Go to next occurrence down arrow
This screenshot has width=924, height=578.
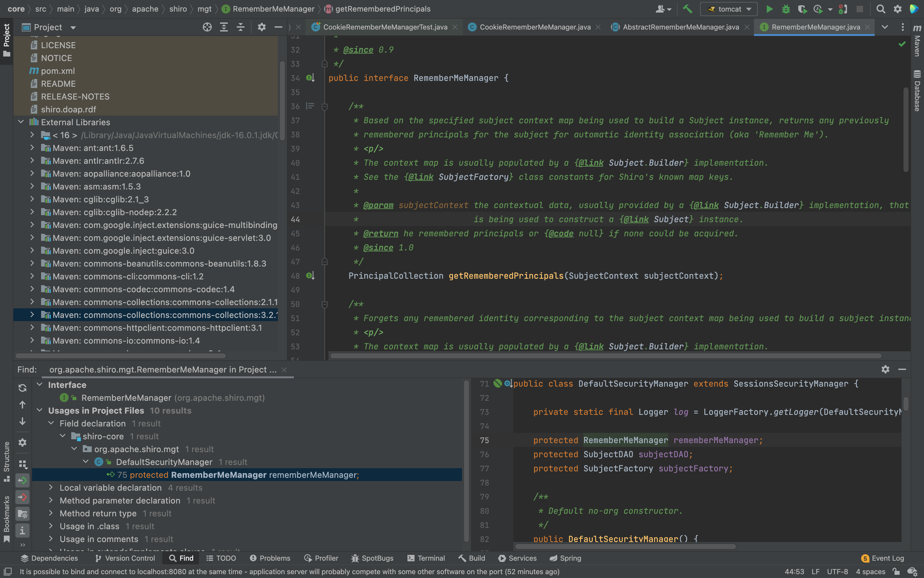(22, 421)
